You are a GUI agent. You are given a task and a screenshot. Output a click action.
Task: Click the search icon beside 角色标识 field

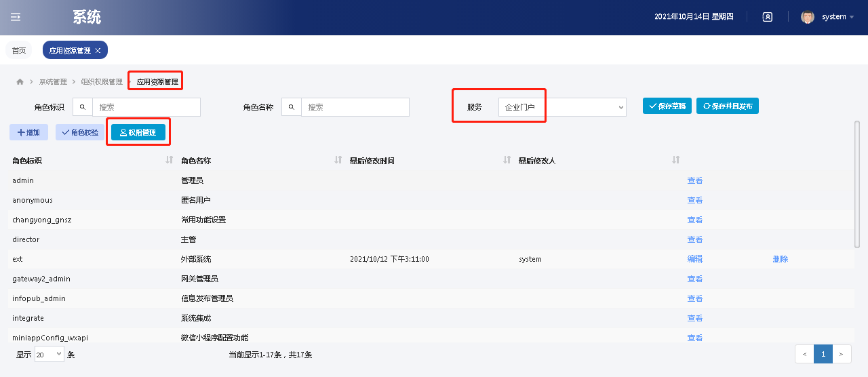83,107
